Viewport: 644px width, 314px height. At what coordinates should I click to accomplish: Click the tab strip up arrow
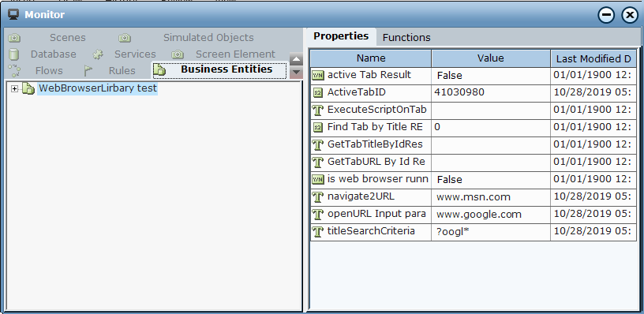point(296,59)
